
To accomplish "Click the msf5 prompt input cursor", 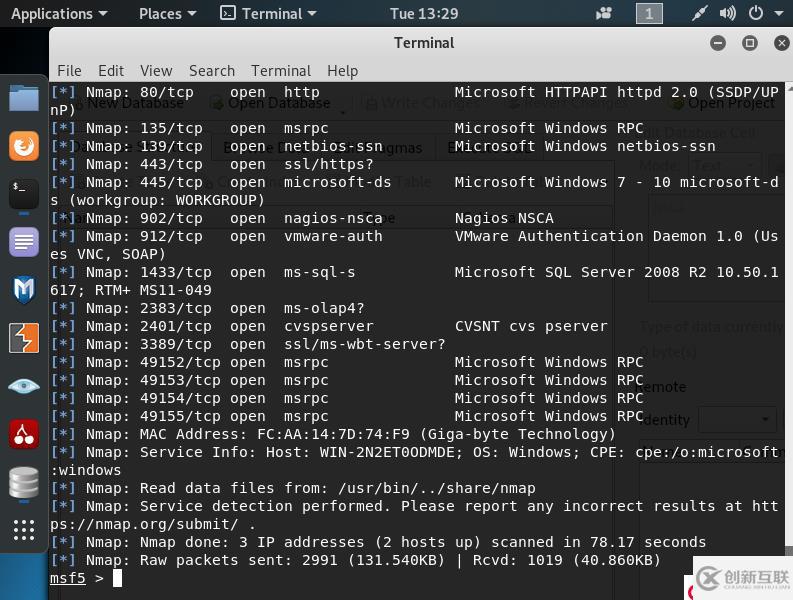I will (117, 578).
